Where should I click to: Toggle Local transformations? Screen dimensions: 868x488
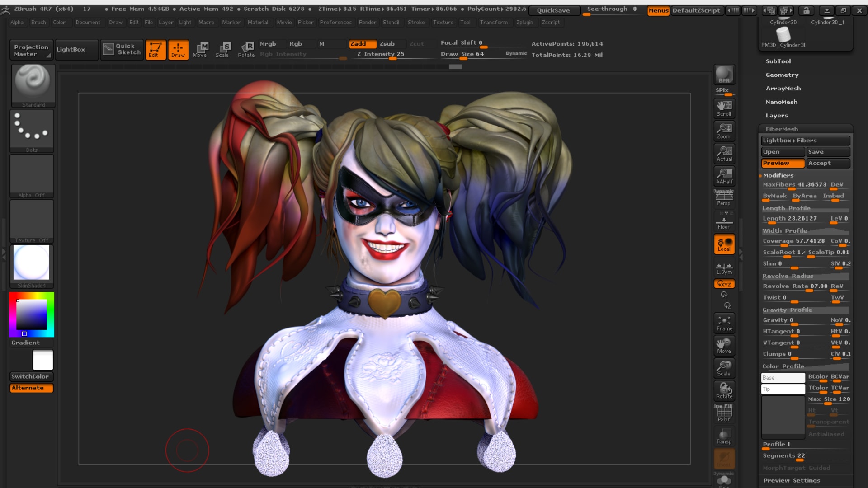click(724, 244)
